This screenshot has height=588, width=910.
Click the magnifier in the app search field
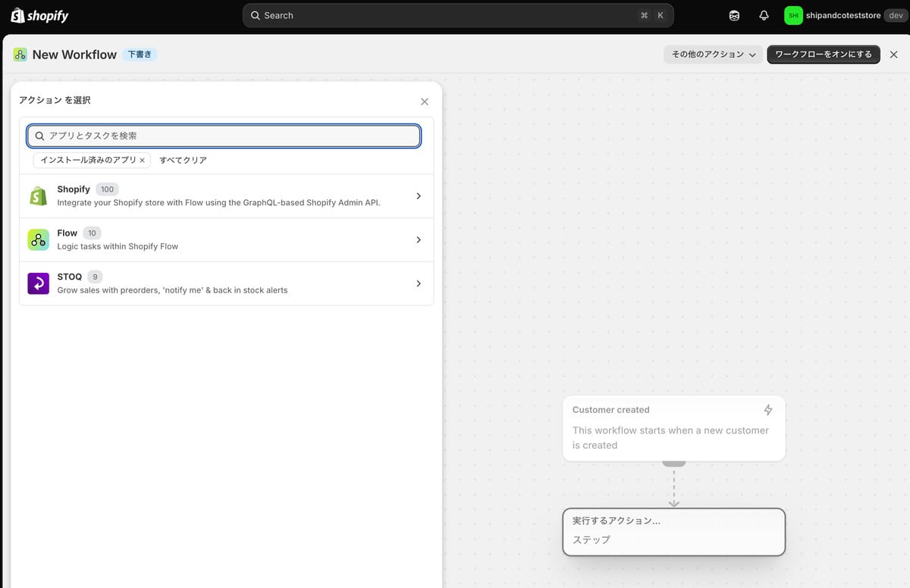39,136
